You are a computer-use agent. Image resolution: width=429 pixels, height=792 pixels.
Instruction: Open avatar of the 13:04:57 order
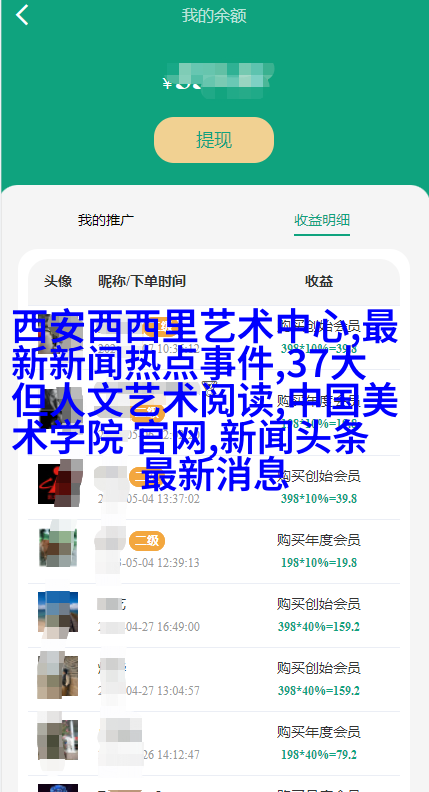[58, 676]
